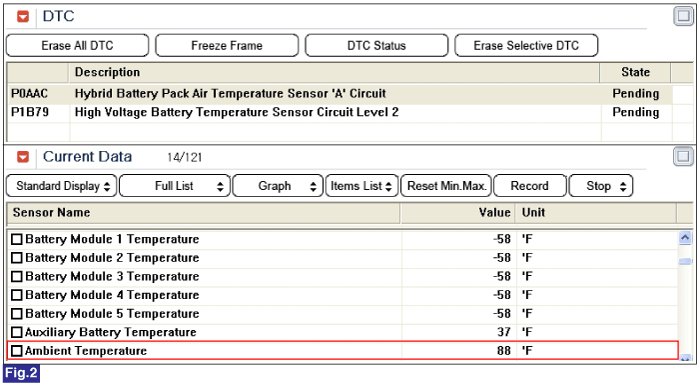Open the Full List dropdown
The image size is (700, 386).
tap(175, 186)
